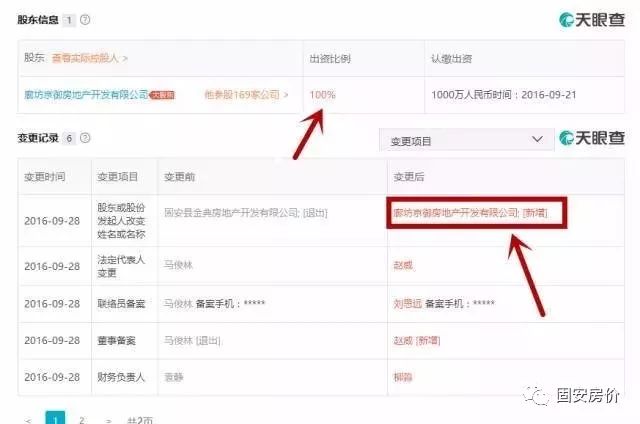Open the 变更后 name in the 财务负责人 row
640x424 pixels.
click(x=403, y=377)
